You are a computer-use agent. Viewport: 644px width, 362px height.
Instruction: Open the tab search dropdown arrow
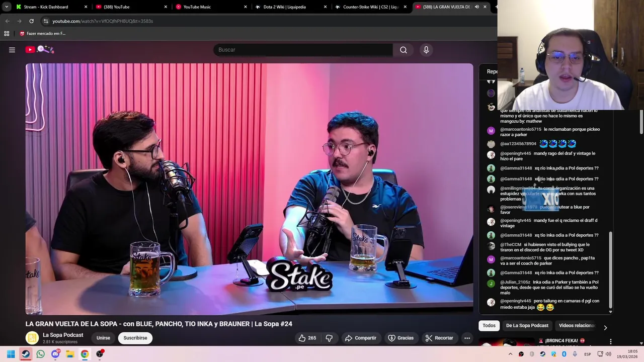click(7, 7)
